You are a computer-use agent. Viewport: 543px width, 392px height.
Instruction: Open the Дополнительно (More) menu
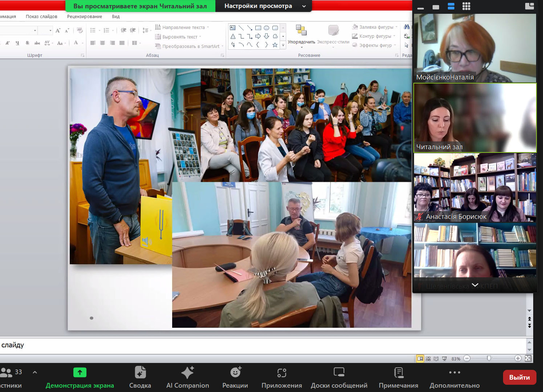pyautogui.click(x=455, y=377)
